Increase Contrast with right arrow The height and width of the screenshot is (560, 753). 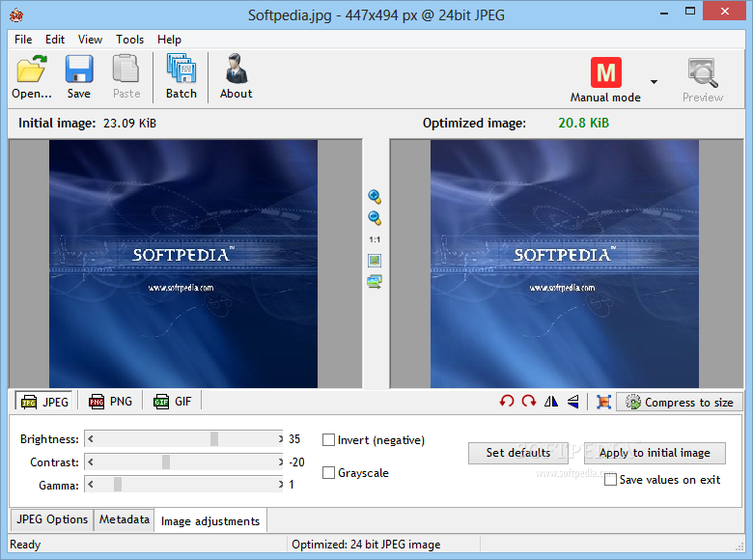(281, 462)
